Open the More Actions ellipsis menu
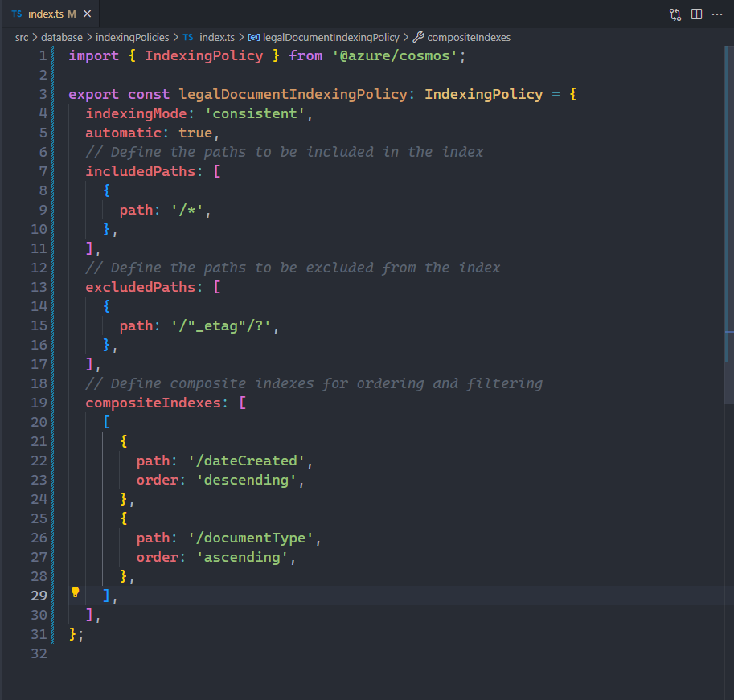734x700 pixels. (717, 14)
